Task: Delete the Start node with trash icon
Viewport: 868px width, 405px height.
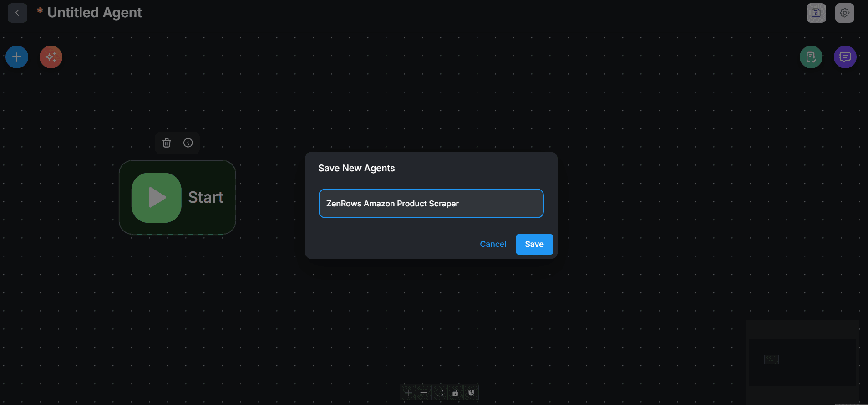Action: 167,143
